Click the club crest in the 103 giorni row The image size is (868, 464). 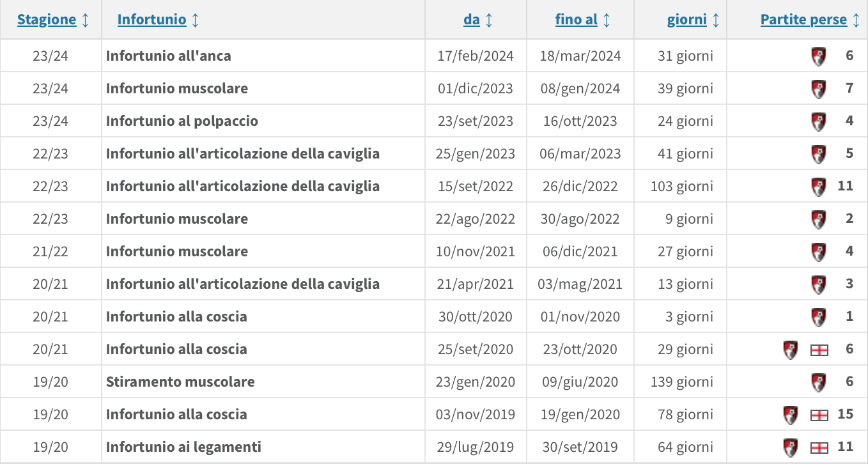tap(818, 187)
